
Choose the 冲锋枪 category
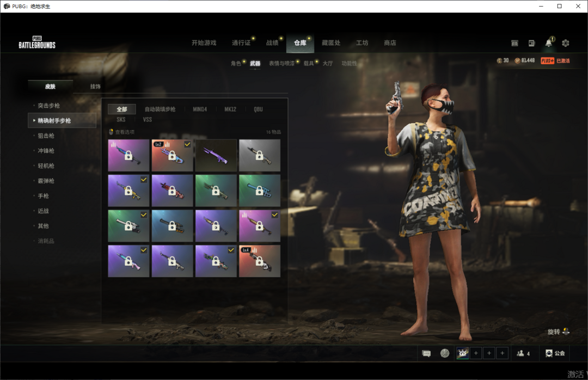click(x=46, y=151)
